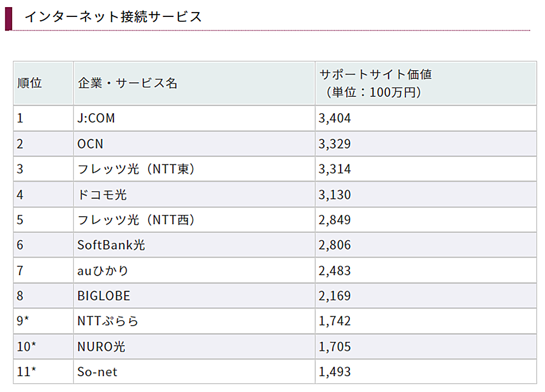Select the auひかり cell
Screen dimensions: 545x392
tap(103, 271)
